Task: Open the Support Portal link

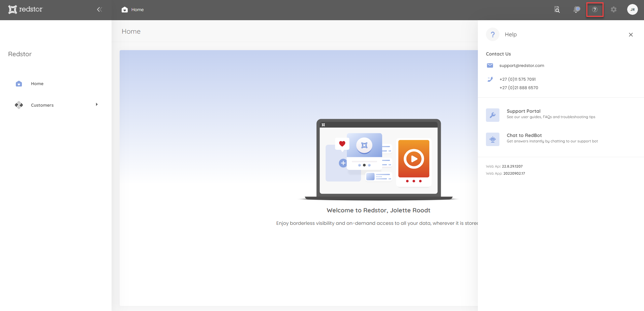Action: [524, 111]
